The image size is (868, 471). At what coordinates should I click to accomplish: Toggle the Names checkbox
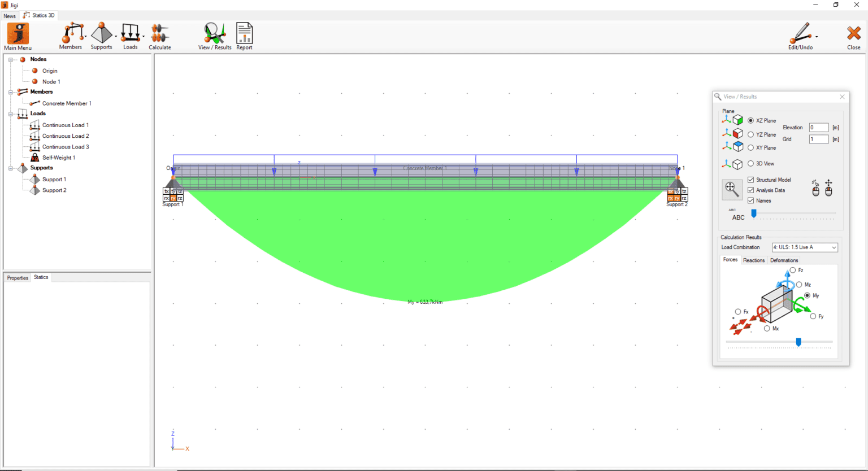(750, 200)
